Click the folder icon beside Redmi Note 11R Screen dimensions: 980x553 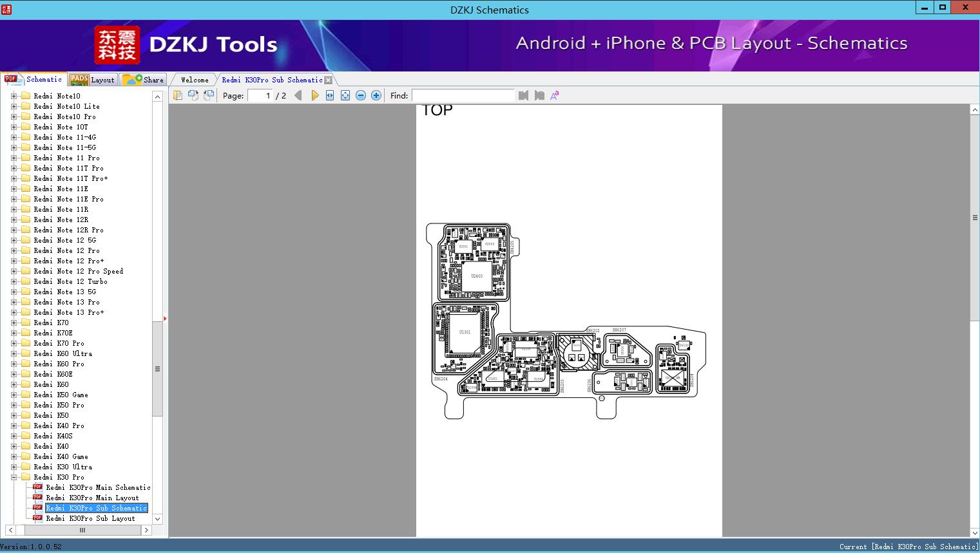pyautogui.click(x=26, y=209)
